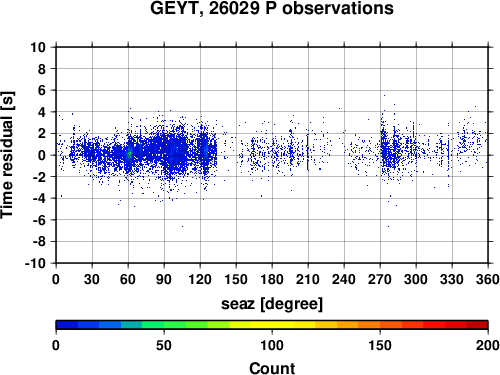
Task: Click the colorbar tick label 50
Action: tap(164, 345)
